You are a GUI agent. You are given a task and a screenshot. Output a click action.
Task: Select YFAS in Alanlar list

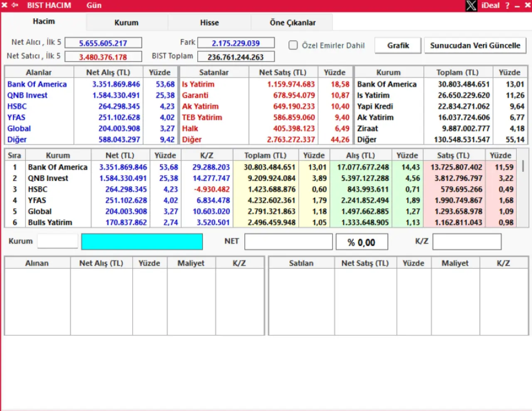16,117
